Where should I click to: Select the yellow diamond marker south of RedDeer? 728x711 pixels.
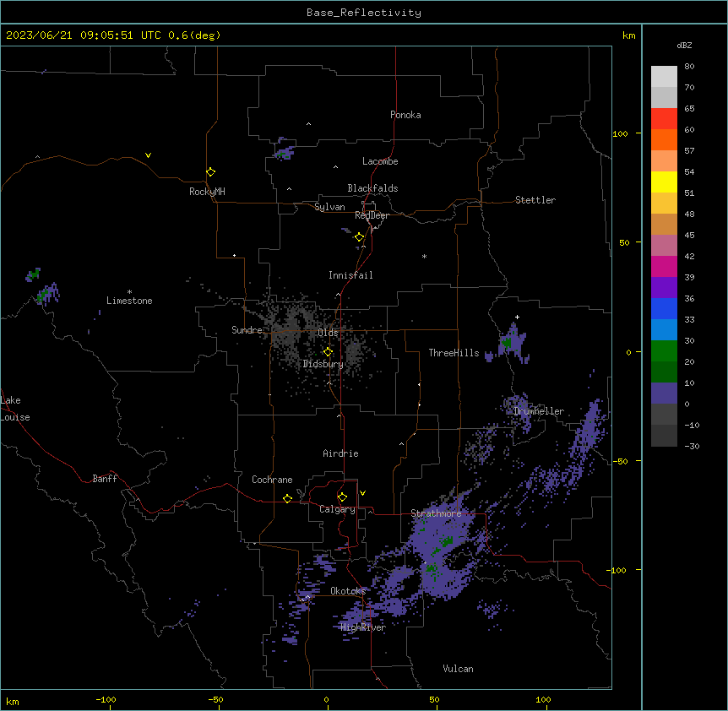click(359, 237)
